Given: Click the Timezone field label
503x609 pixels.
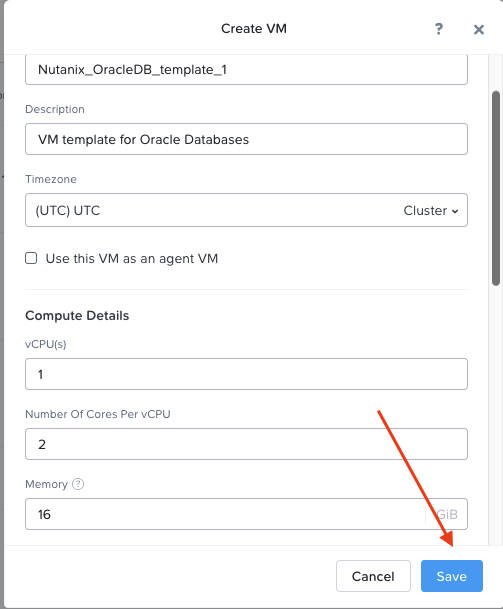Looking at the screenshot, I should [51, 179].
